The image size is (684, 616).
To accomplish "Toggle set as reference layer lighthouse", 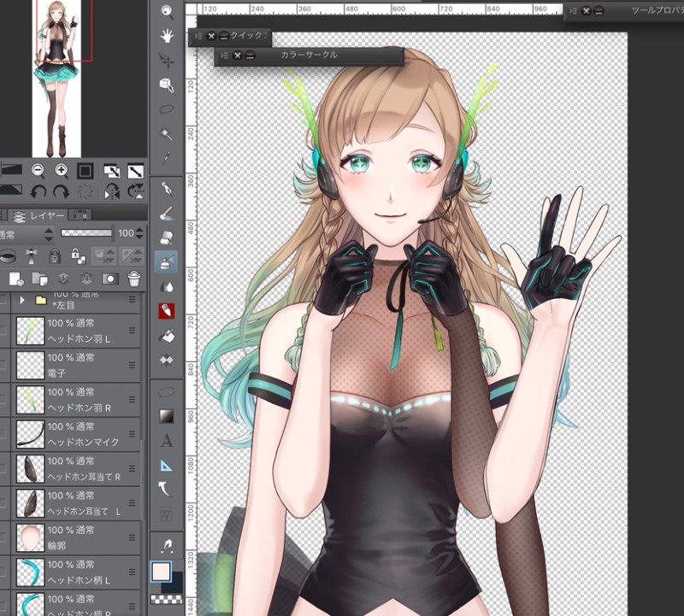I will [x=31, y=256].
